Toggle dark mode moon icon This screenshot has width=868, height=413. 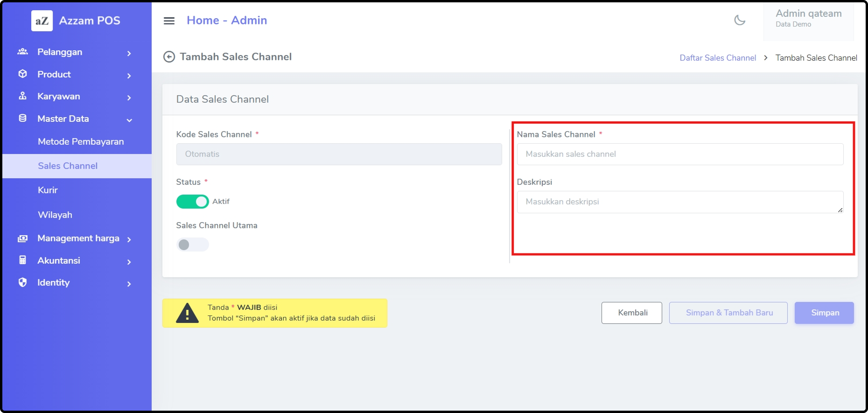coord(740,20)
